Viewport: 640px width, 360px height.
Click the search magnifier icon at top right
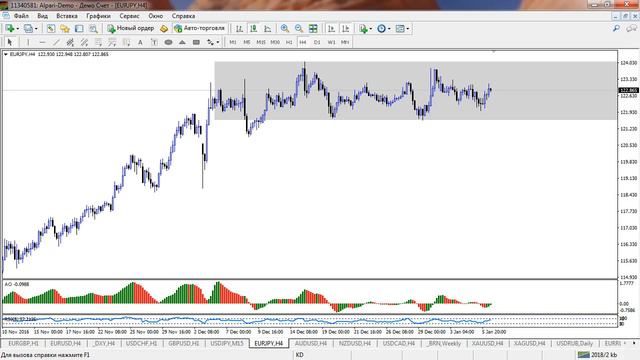[x=616, y=28]
